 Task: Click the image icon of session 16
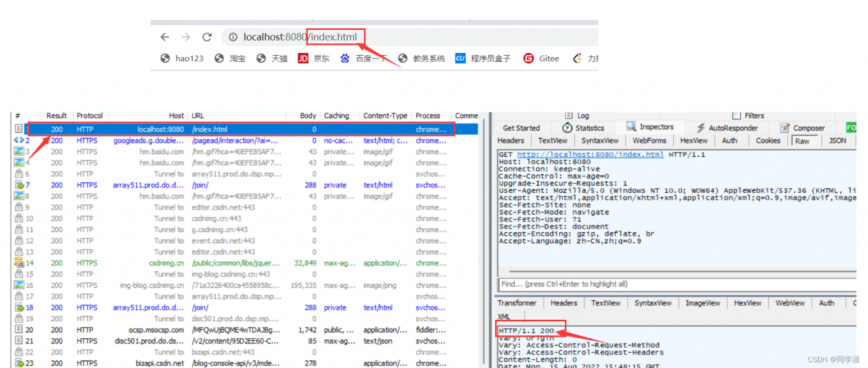[x=19, y=285]
